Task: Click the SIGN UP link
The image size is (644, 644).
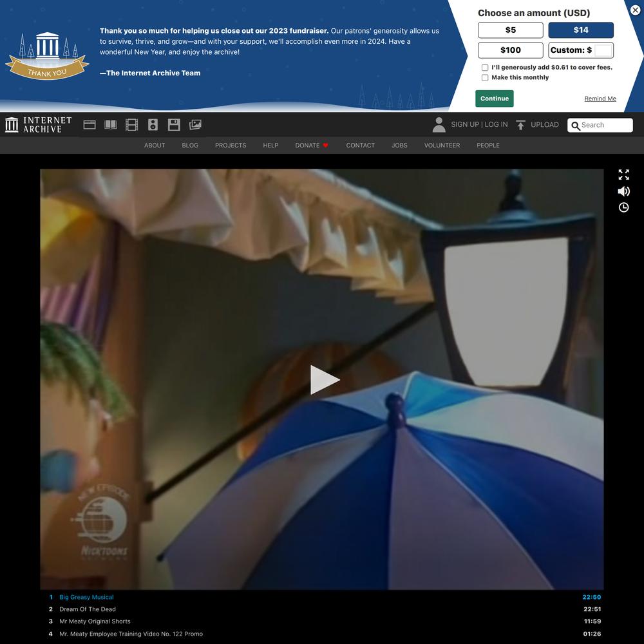Action: click(x=464, y=124)
